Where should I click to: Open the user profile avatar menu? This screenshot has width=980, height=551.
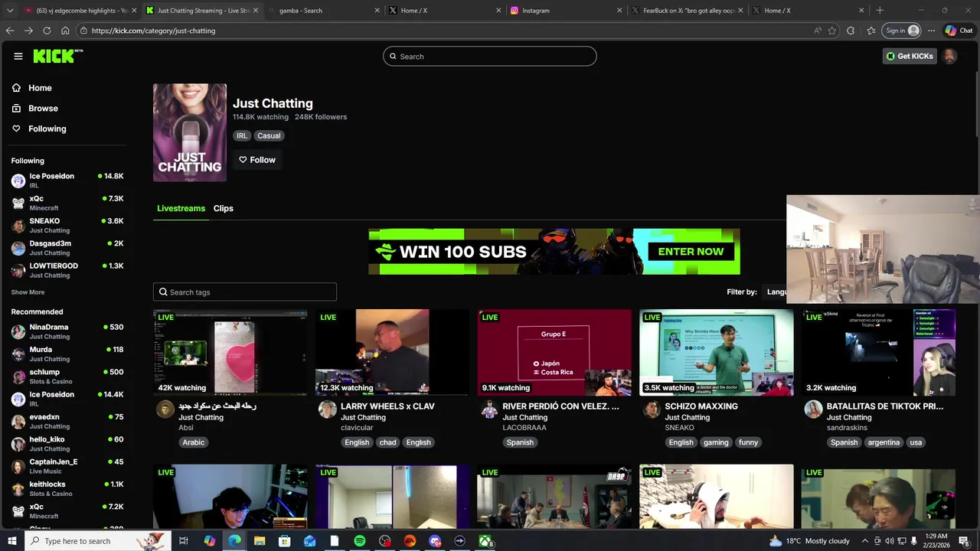949,56
